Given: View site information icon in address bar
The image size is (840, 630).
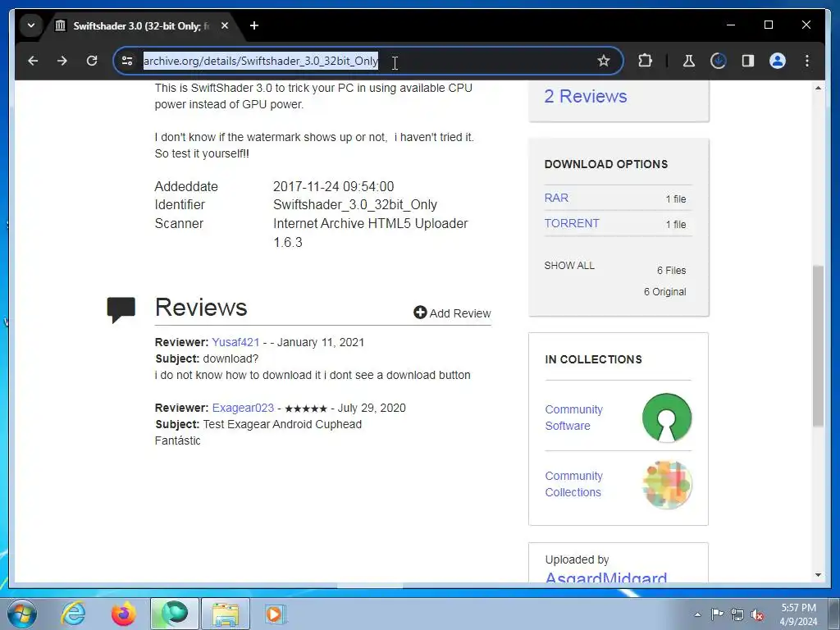Looking at the screenshot, I should pos(127,61).
